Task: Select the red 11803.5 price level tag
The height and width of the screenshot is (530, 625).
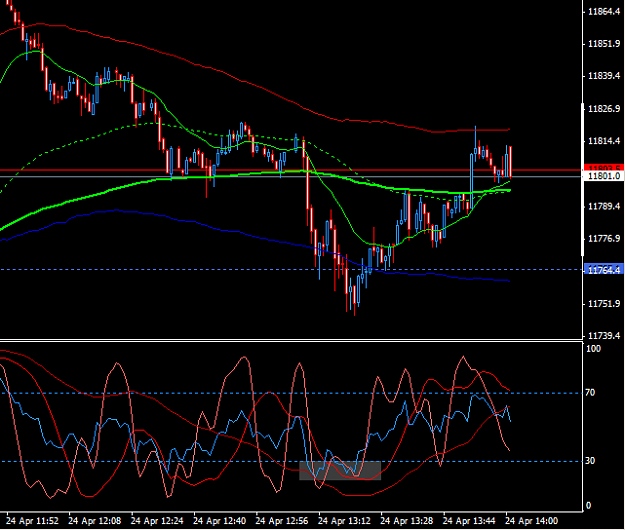Action: 604,167
